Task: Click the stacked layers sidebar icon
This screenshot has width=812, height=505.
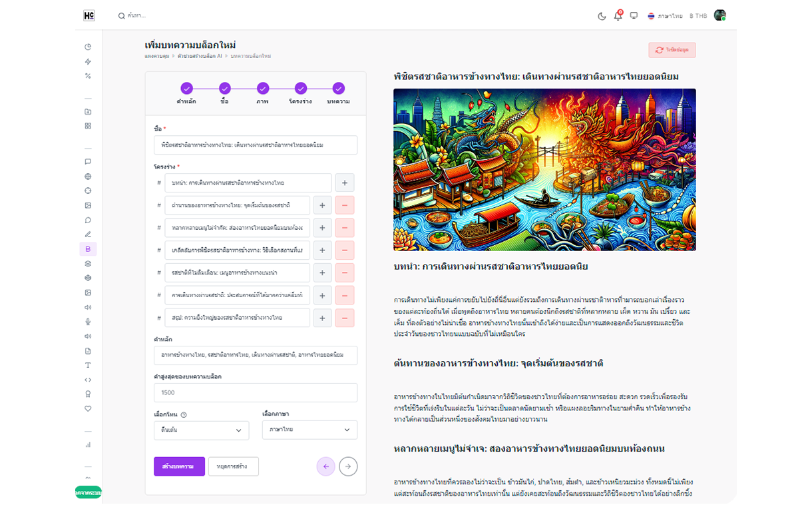Action: coord(88,264)
